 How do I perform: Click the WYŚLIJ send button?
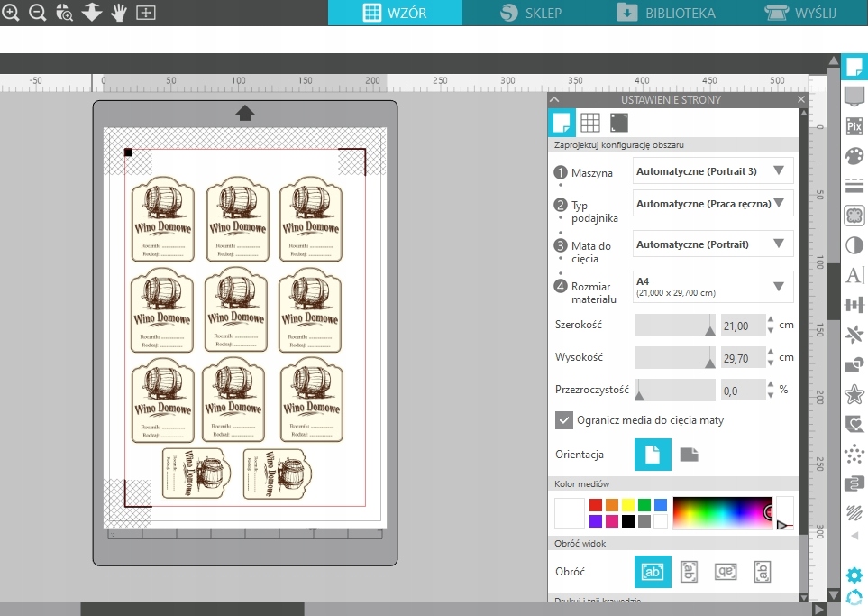tap(800, 13)
